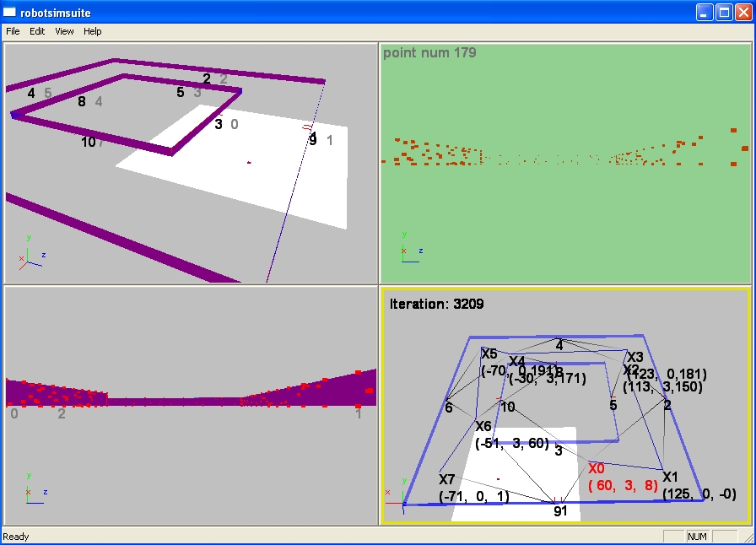This screenshot has height=545, width=756.
Task: Close the robotsimsuite window
Action: 742,13
